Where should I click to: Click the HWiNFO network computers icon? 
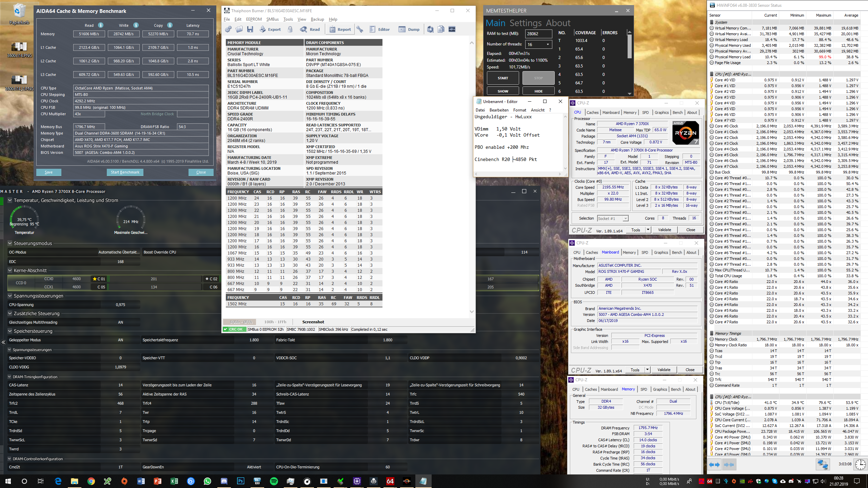pos(822,464)
